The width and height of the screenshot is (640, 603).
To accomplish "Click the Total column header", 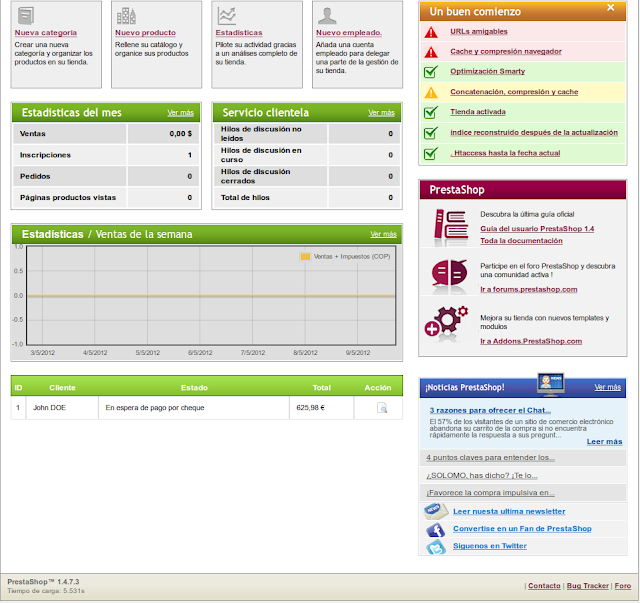I will click(x=322, y=388).
